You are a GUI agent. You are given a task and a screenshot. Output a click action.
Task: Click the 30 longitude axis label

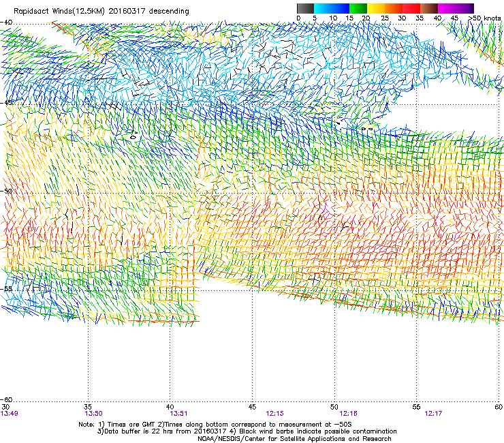[5, 408]
